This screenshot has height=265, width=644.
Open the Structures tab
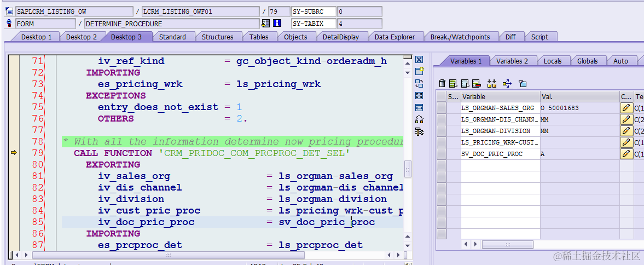tap(217, 37)
